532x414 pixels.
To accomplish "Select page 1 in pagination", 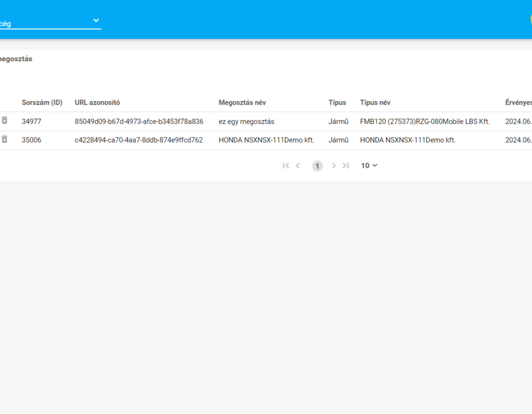I will pos(317,166).
